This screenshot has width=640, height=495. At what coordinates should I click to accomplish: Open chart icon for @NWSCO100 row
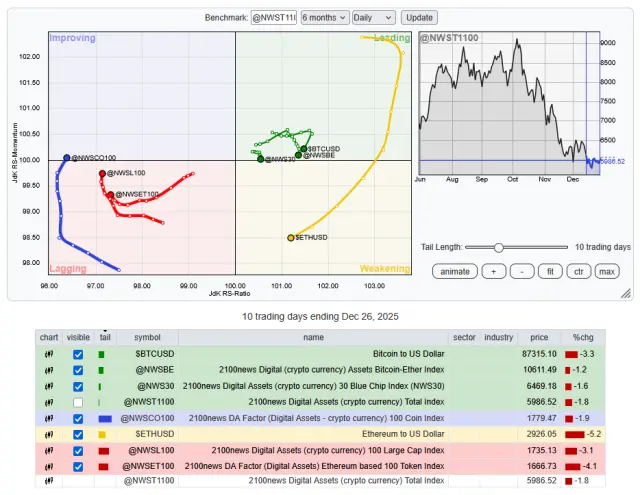point(49,418)
